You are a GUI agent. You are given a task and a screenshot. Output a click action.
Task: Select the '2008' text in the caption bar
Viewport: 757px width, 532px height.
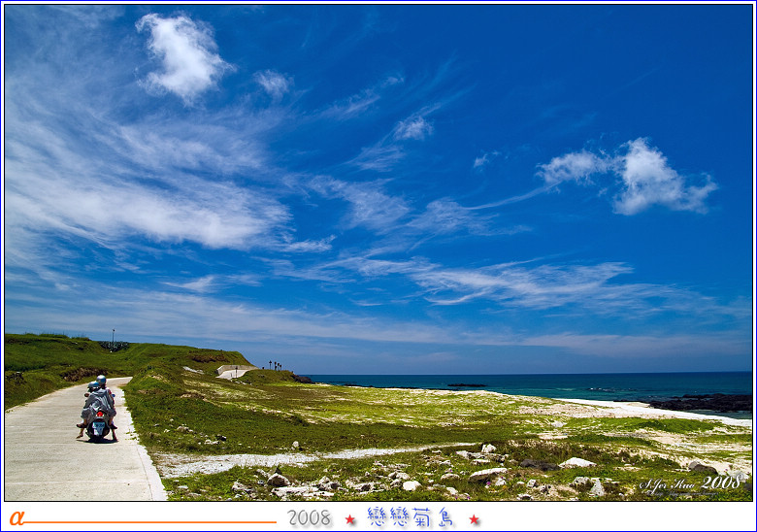tap(309, 518)
